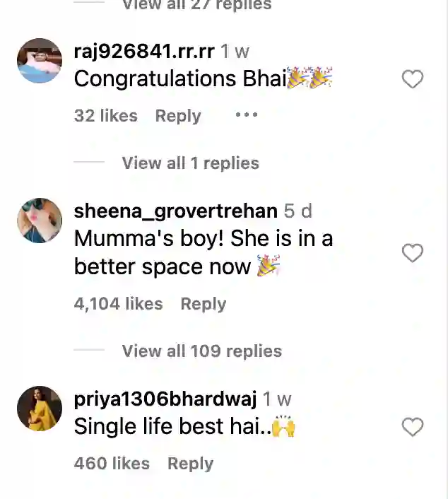The height and width of the screenshot is (499, 448).
Task: Expand View all 27 replies
Action: coord(196,6)
